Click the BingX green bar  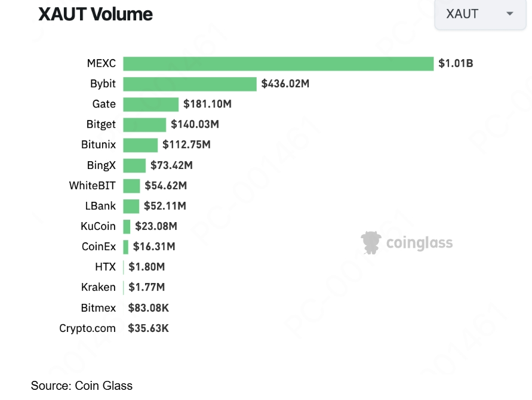pos(134,165)
